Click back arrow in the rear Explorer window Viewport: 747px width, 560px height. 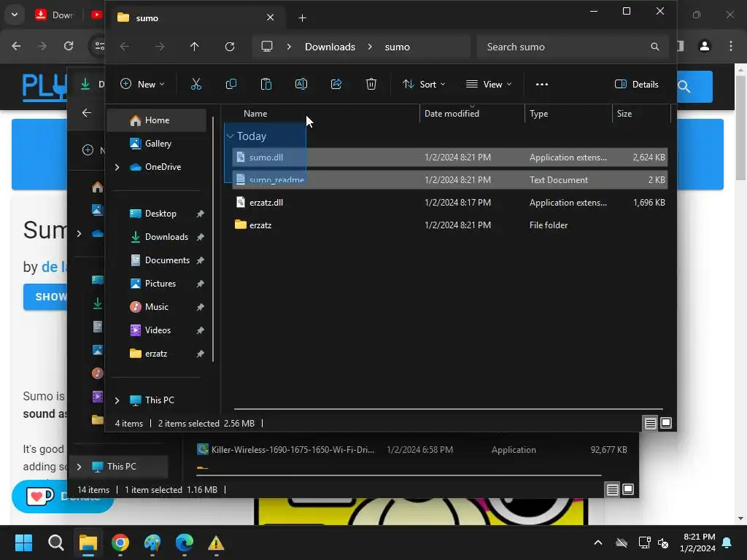[x=87, y=113]
